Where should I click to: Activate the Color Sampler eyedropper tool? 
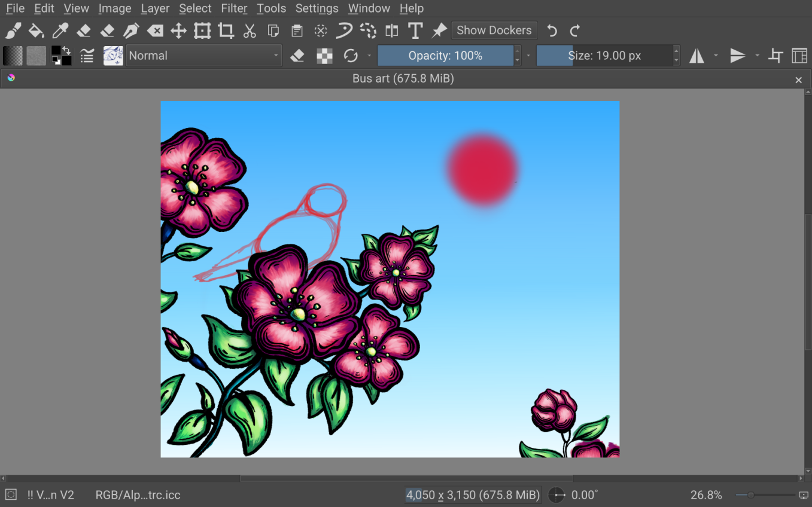(60, 30)
